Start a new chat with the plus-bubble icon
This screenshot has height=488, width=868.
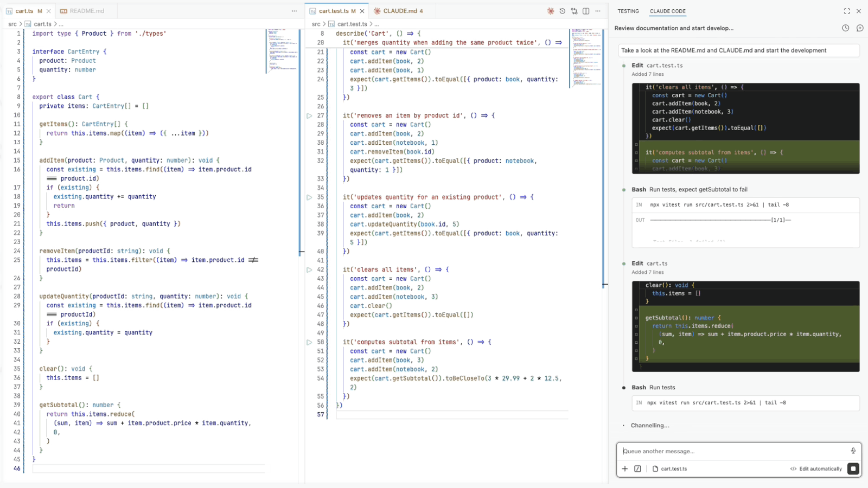859,28
